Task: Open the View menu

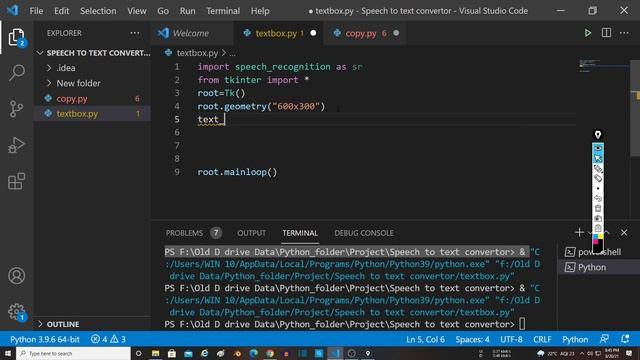Action: point(137,11)
